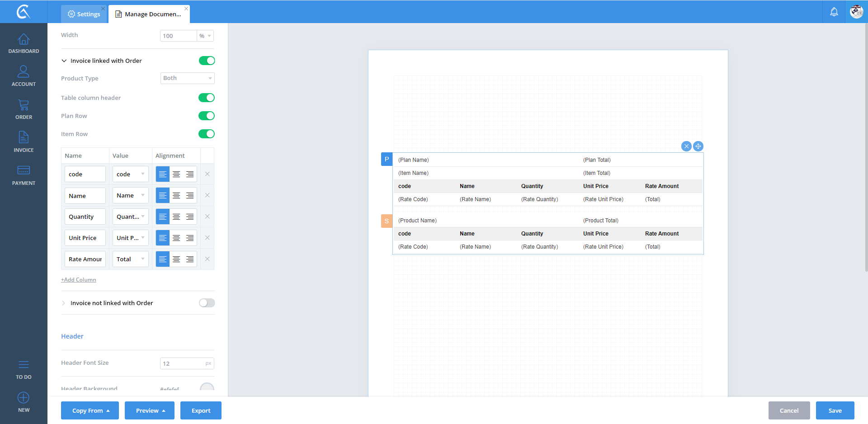This screenshot has width=868, height=424.
Task: Open the Product Type dropdown
Action: click(x=187, y=78)
